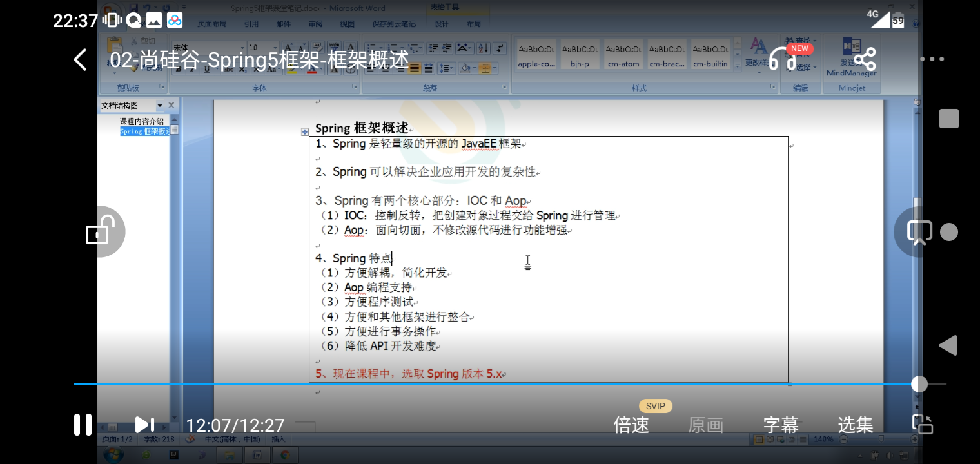Open the 字幕 subtitle options

(x=781, y=425)
